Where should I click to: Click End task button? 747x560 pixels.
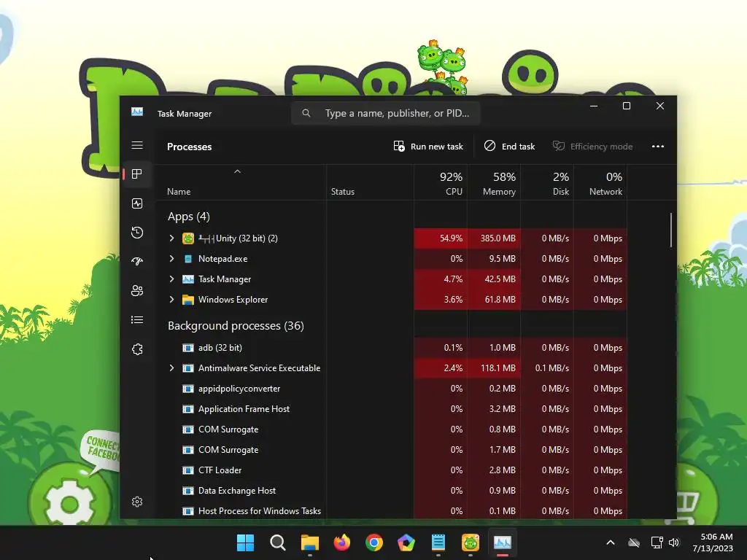[509, 147]
